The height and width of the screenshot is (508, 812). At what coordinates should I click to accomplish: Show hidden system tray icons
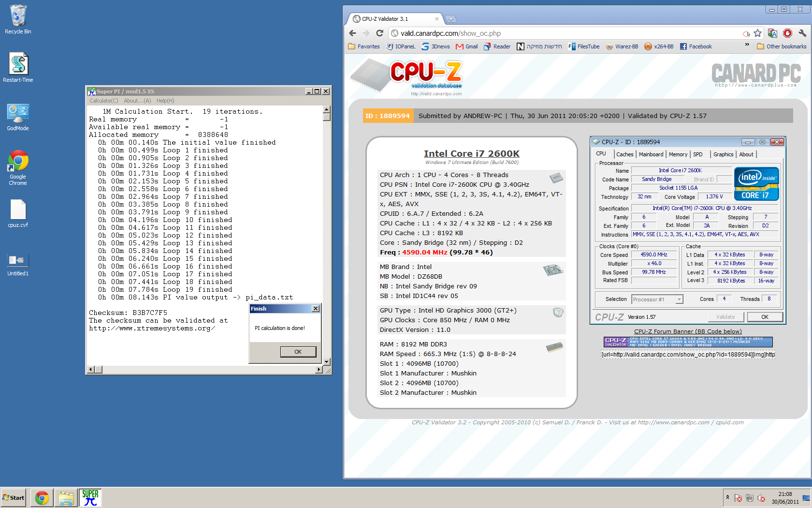pos(727,497)
